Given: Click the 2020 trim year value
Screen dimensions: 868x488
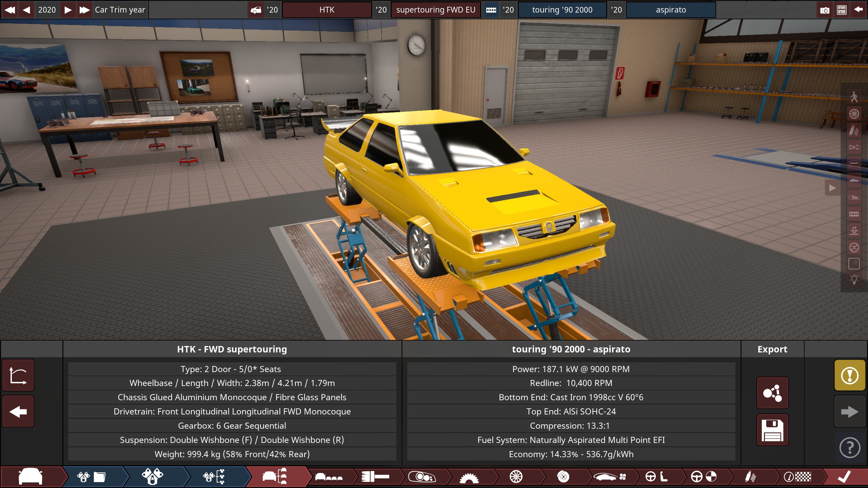Looking at the screenshot, I should coord(47,9).
